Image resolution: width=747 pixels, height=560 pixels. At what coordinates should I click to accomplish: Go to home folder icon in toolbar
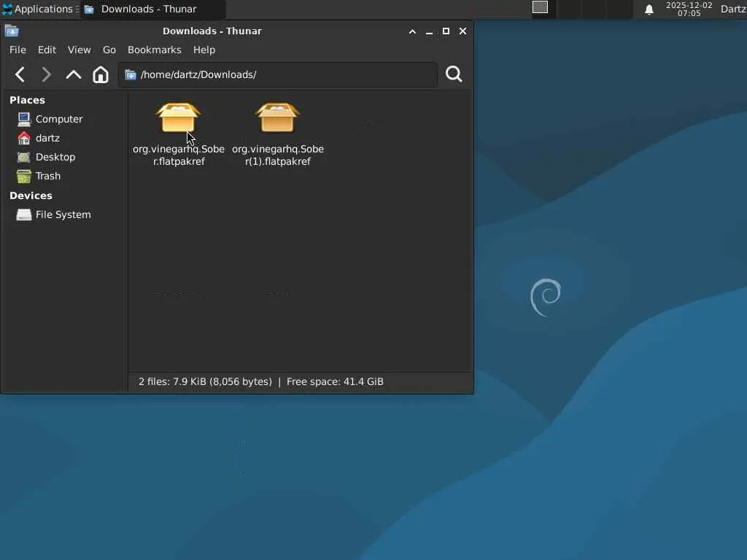tap(101, 75)
